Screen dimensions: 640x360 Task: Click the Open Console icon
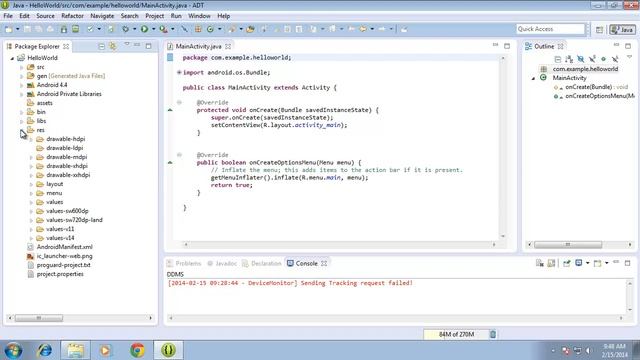(598, 263)
